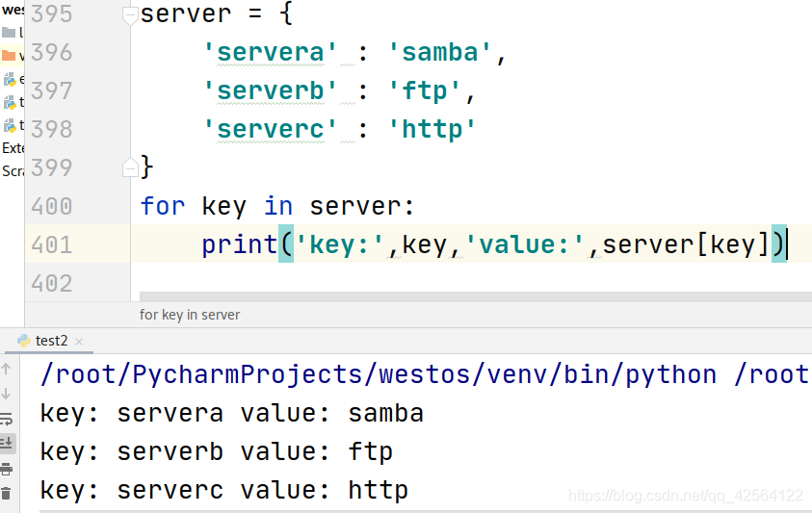Click line number 396 in the gutter

(x=51, y=53)
